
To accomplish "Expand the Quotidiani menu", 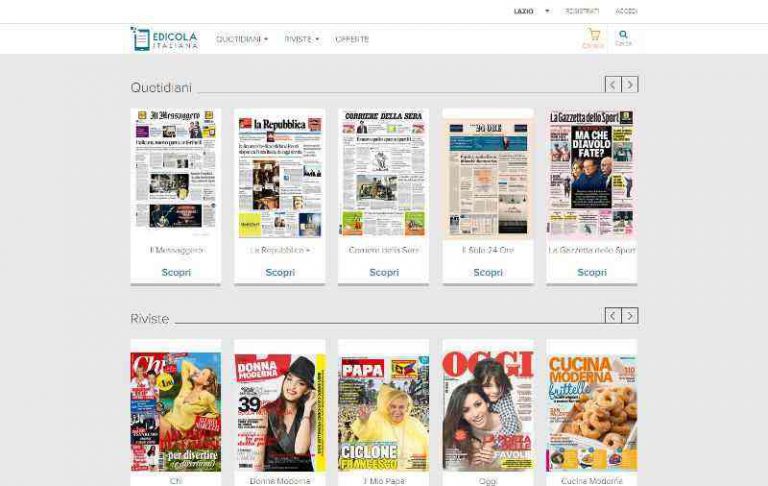I will click(242, 39).
